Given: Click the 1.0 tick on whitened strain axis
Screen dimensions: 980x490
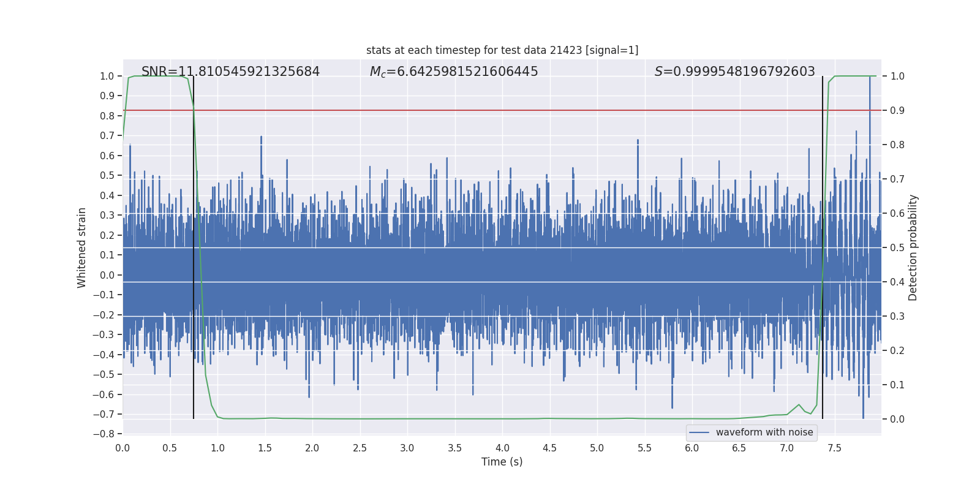Looking at the screenshot, I should [x=107, y=77].
